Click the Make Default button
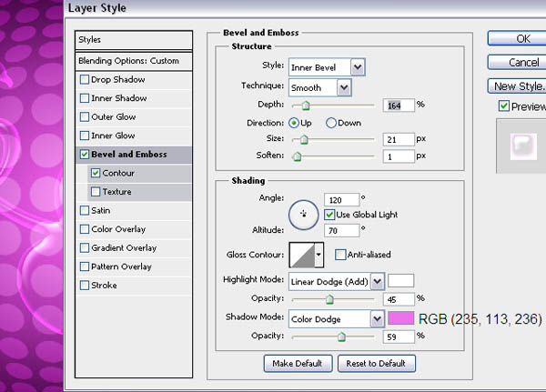 click(x=297, y=364)
